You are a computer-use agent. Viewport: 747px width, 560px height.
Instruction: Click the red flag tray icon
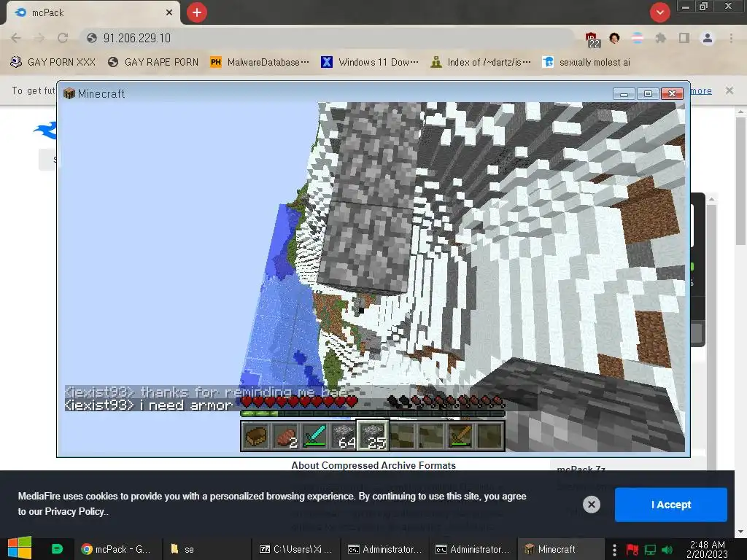(x=632, y=550)
